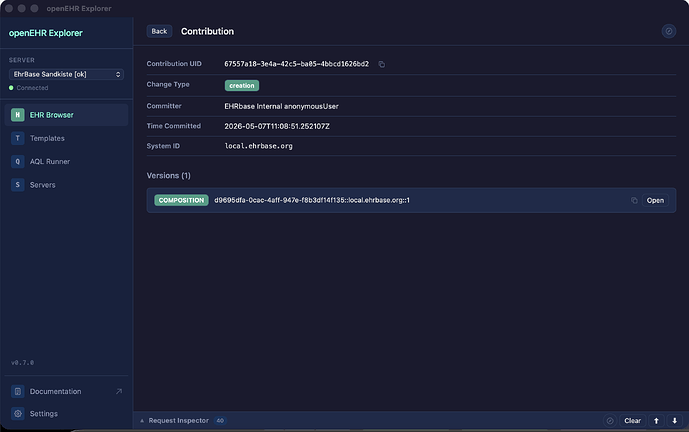Image resolution: width=689 pixels, height=432 pixels.
Task: Open the EhrBase Sandkiste server dropdown
Action: tap(66, 74)
